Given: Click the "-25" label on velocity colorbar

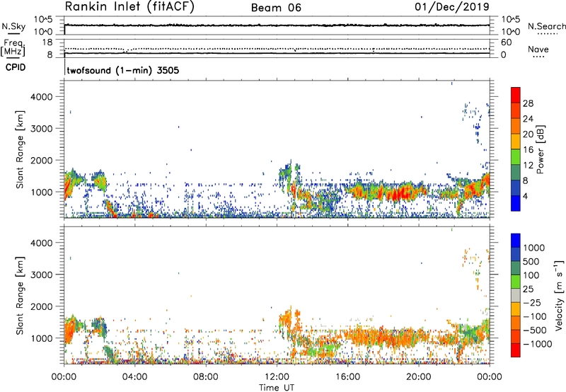Looking at the screenshot, I should pos(531,302).
